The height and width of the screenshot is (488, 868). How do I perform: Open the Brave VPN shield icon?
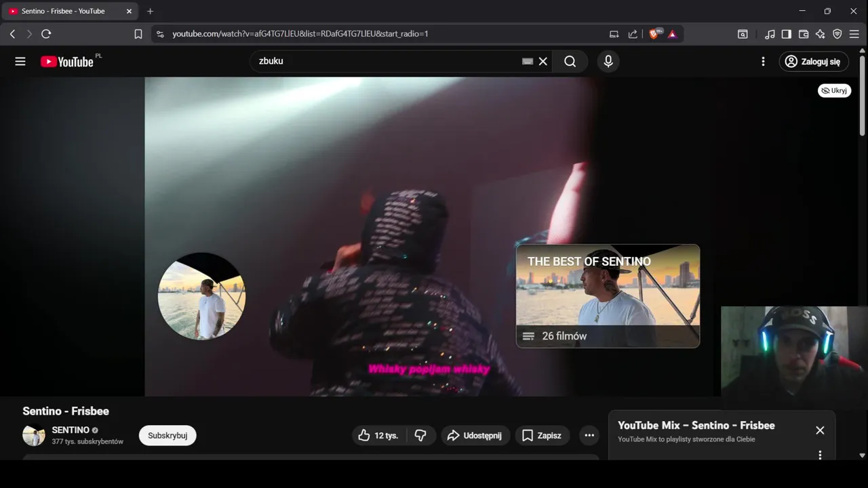pos(837,34)
